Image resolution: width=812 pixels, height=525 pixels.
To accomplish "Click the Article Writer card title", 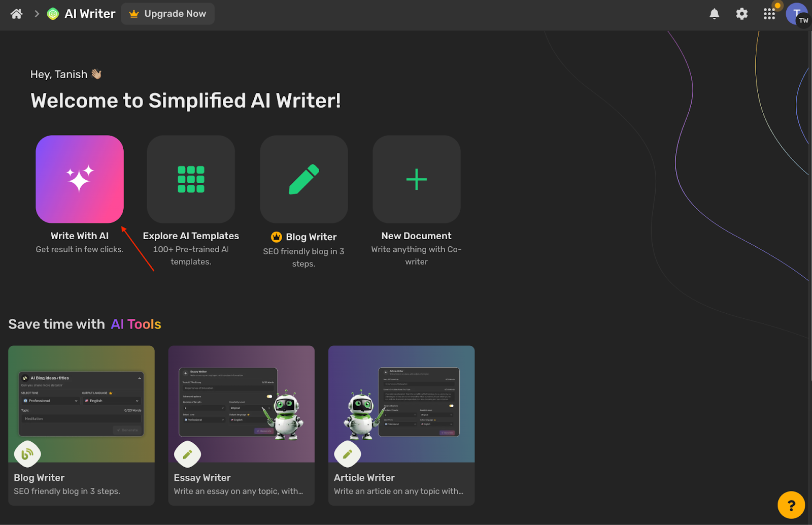I will tap(364, 478).
